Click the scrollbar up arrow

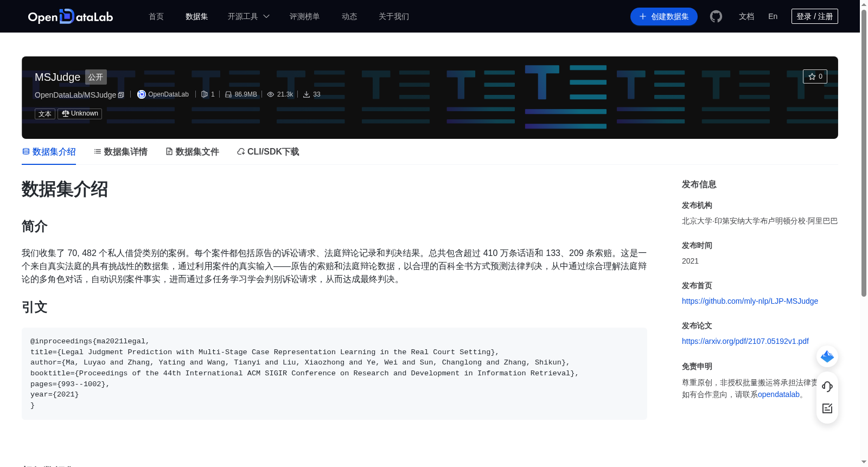click(x=864, y=4)
